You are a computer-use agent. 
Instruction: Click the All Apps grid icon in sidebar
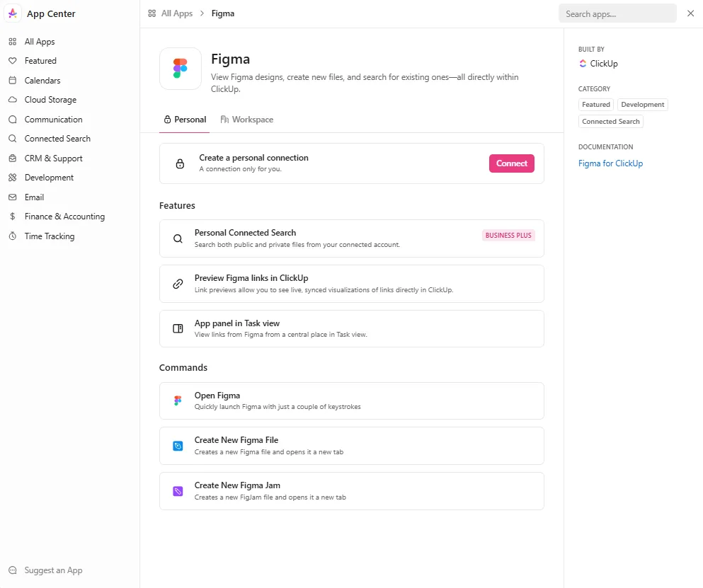point(13,42)
